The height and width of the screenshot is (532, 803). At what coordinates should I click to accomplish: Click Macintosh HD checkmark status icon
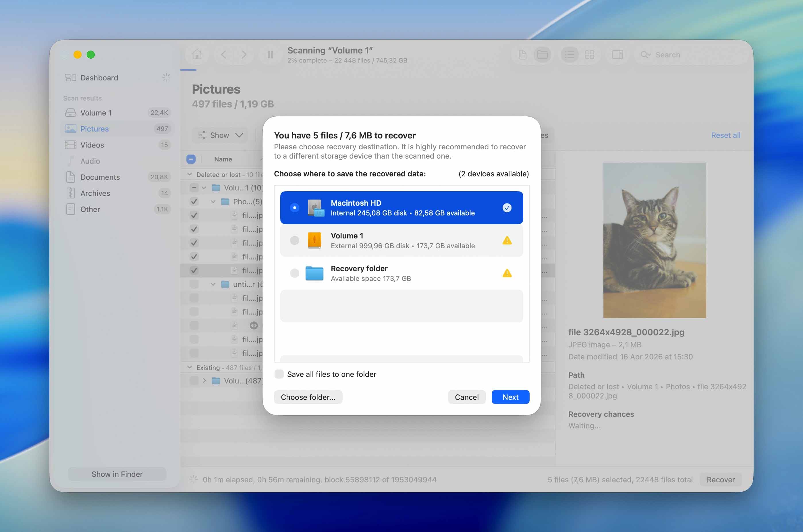(x=507, y=208)
